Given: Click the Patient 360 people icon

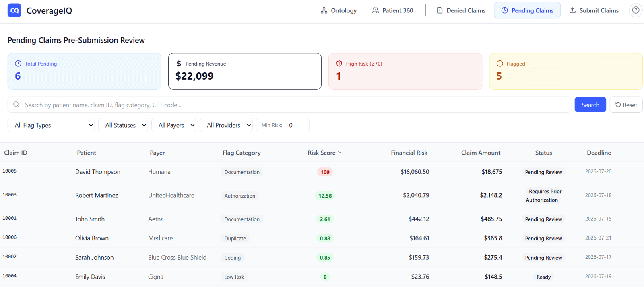Looking at the screenshot, I should pos(376,10).
